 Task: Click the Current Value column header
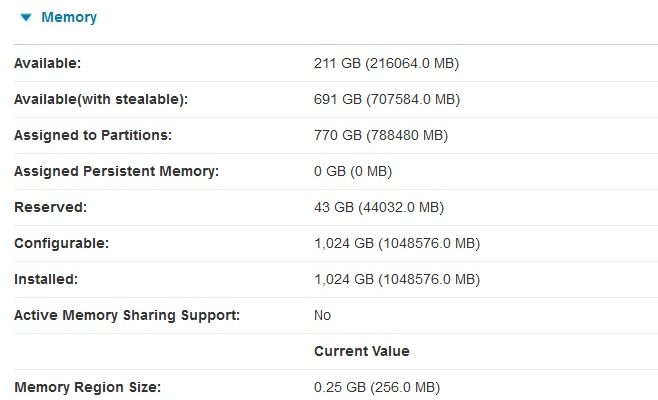tap(362, 351)
